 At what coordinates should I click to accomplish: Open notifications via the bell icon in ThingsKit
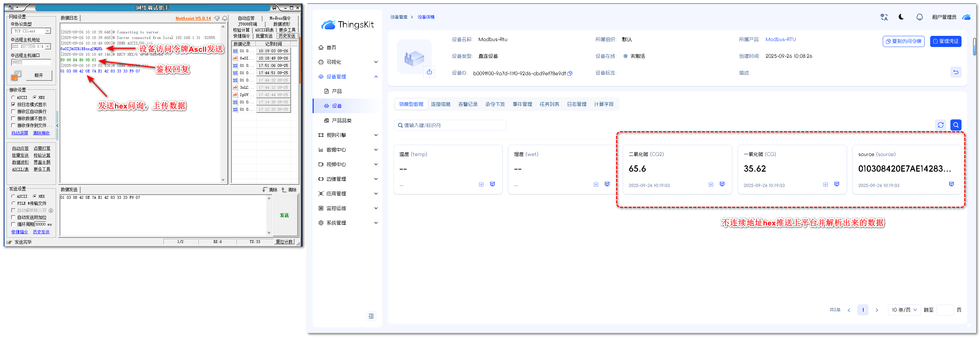919,17
